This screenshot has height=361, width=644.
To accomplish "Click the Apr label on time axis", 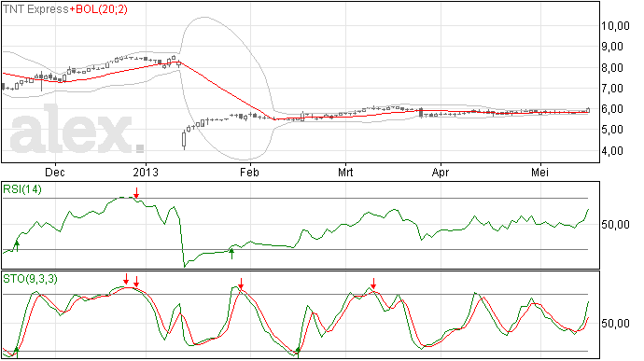I will coord(441,172).
